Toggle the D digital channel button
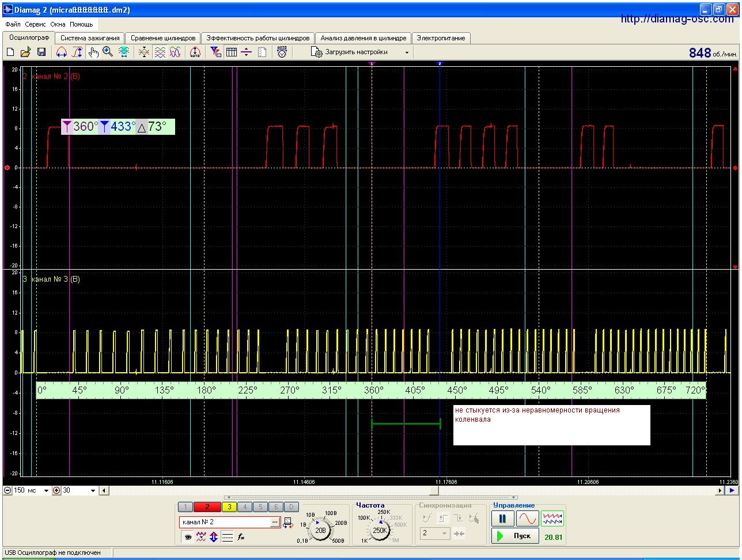This screenshot has width=742, height=560. click(x=291, y=507)
